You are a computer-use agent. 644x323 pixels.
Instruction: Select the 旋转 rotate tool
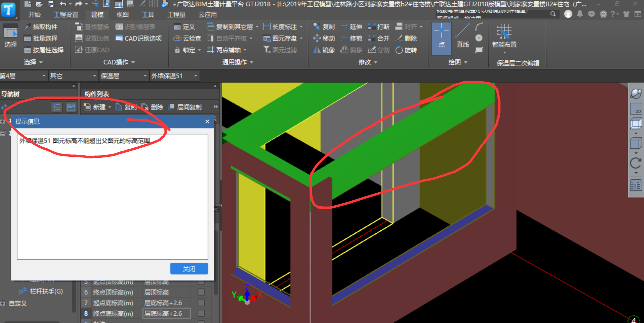(x=406, y=50)
